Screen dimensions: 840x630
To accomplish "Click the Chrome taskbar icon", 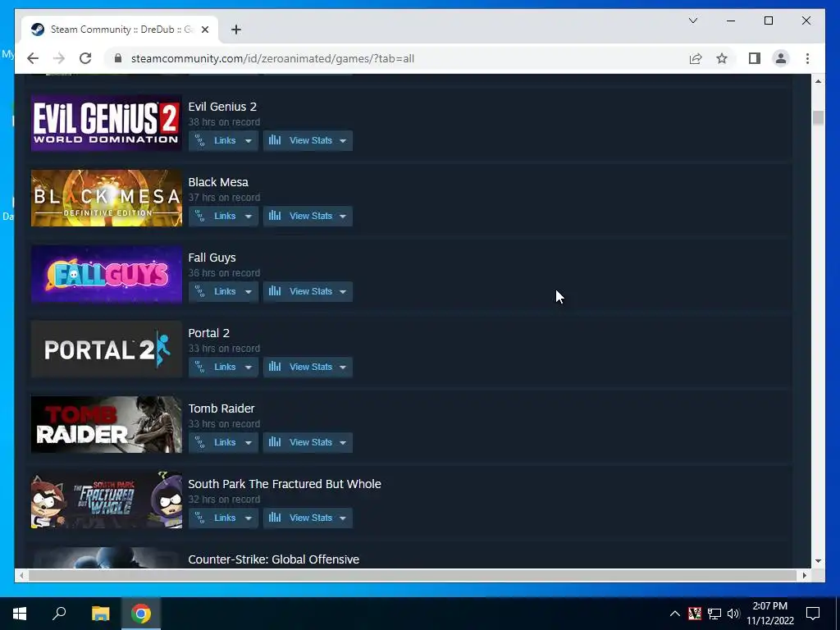I will point(141,614).
